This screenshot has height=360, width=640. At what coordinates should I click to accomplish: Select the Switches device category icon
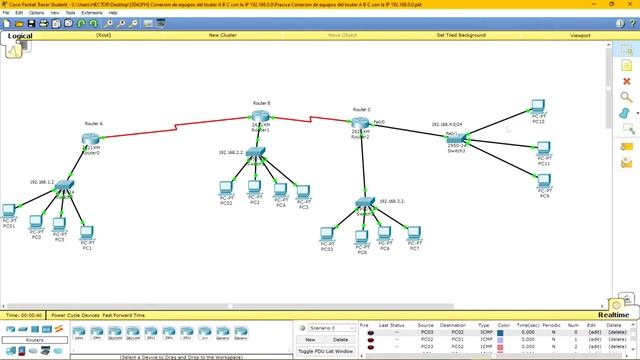coord(23,329)
